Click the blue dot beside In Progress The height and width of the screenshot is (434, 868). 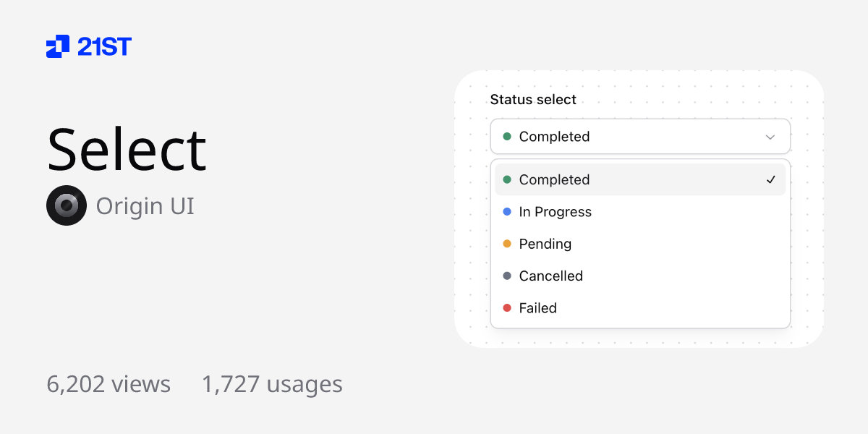pyautogui.click(x=506, y=212)
